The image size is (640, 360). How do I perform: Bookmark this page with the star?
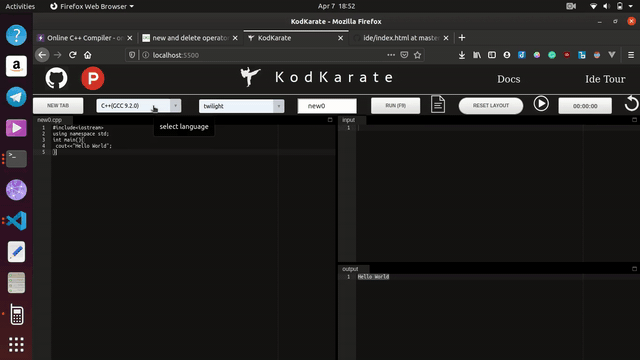[417, 55]
